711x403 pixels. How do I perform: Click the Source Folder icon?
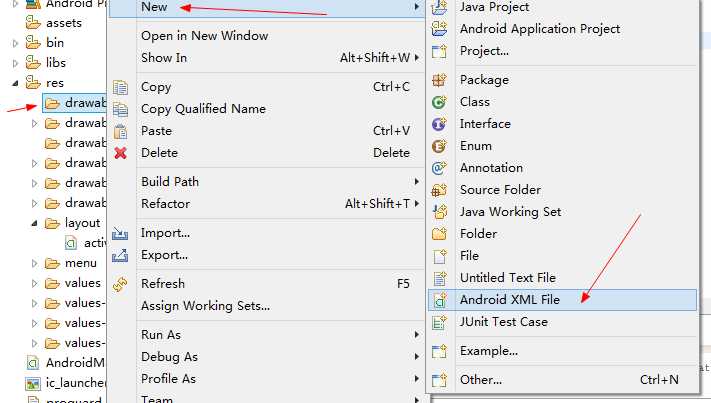tap(439, 190)
